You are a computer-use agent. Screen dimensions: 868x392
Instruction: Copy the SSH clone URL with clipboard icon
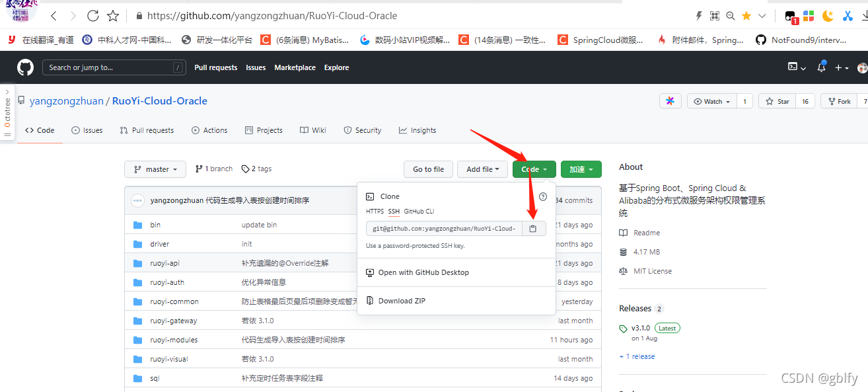click(x=534, y=228)
